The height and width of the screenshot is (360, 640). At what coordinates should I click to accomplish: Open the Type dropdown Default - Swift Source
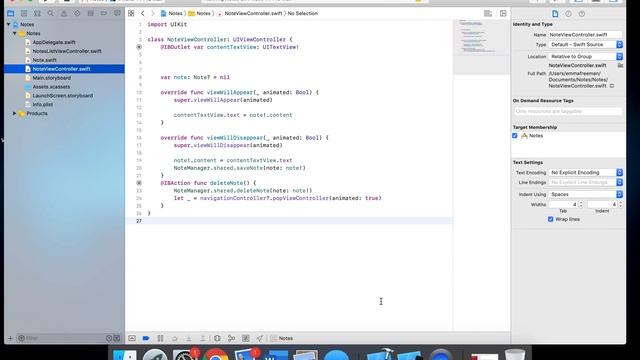(585, 44)
